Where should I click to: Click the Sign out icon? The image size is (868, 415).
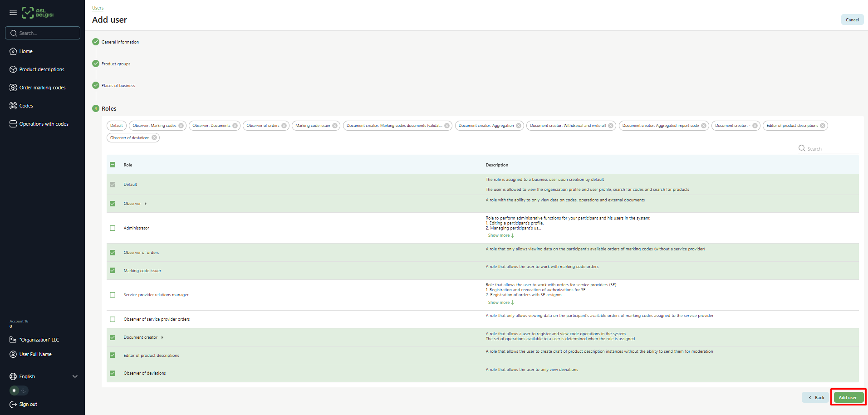coord(13,404)
